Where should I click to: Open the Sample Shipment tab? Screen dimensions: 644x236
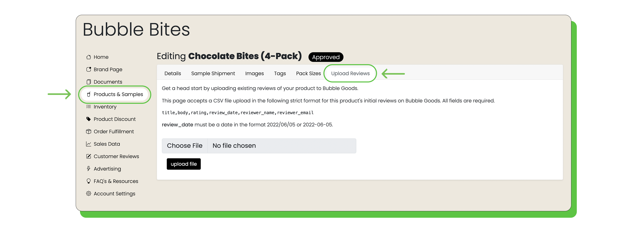coord(213,74)
